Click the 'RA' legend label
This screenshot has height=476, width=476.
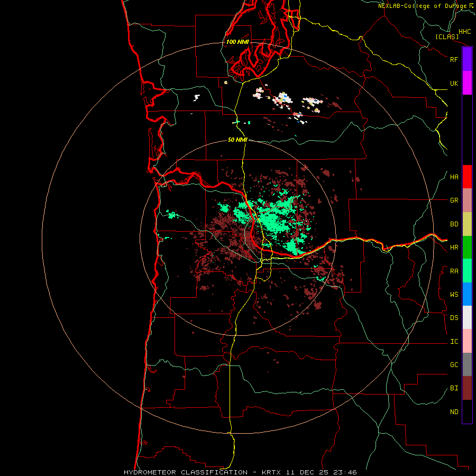coord(454,271)
